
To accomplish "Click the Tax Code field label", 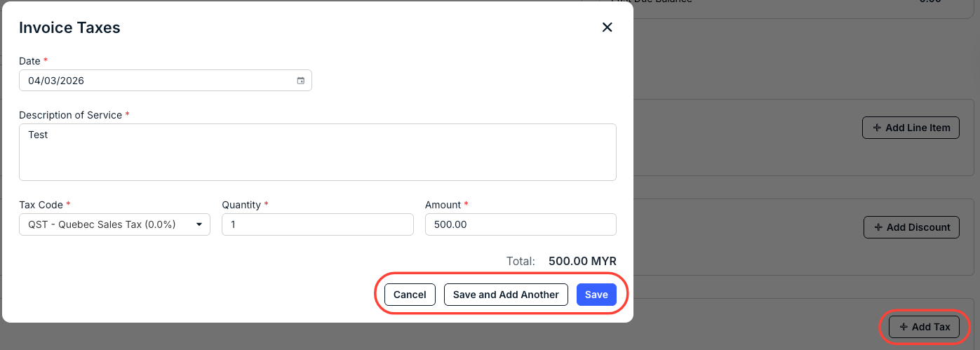I will click(41, 205).
